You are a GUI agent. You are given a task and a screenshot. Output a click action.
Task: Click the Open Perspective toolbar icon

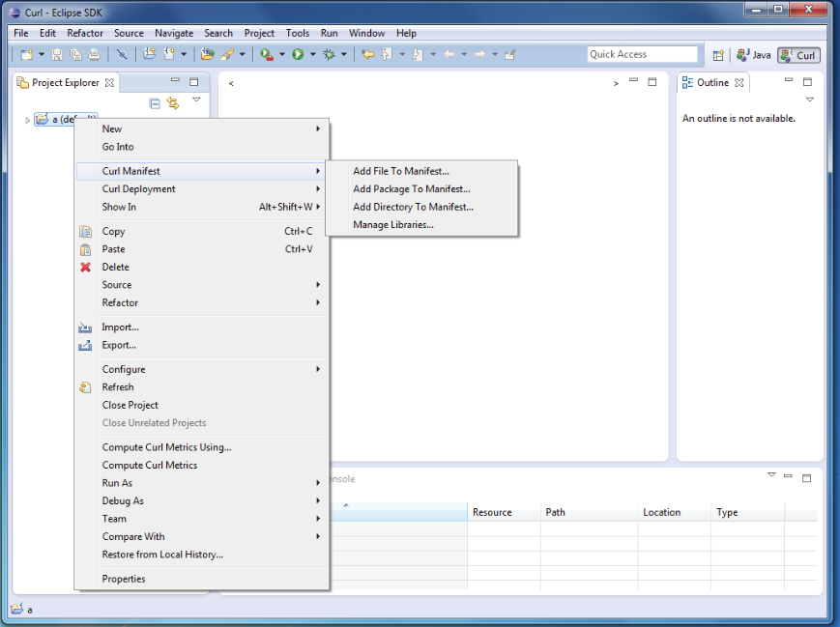pyautogui.click(x=718, y=55)
